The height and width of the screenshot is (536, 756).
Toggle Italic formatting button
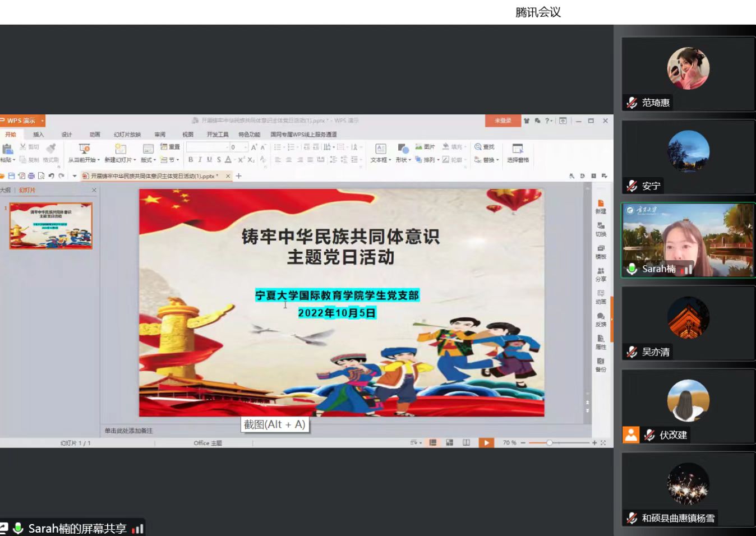[200, 160]
